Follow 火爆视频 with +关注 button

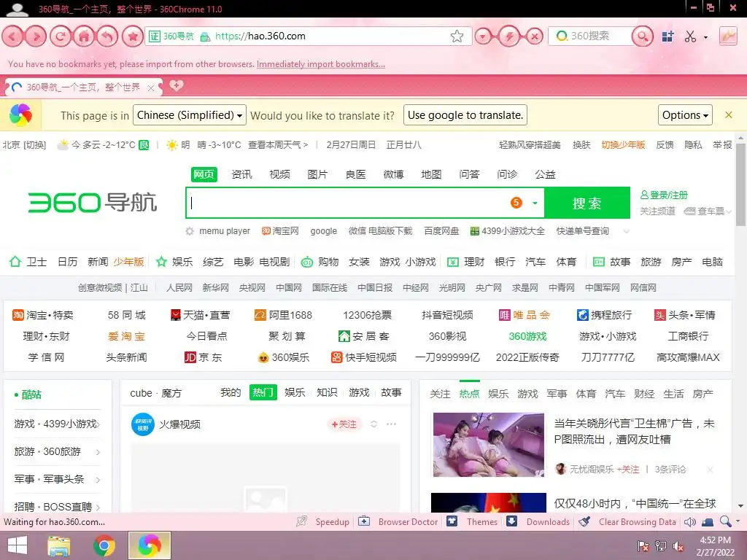click(x=344, y=424)
